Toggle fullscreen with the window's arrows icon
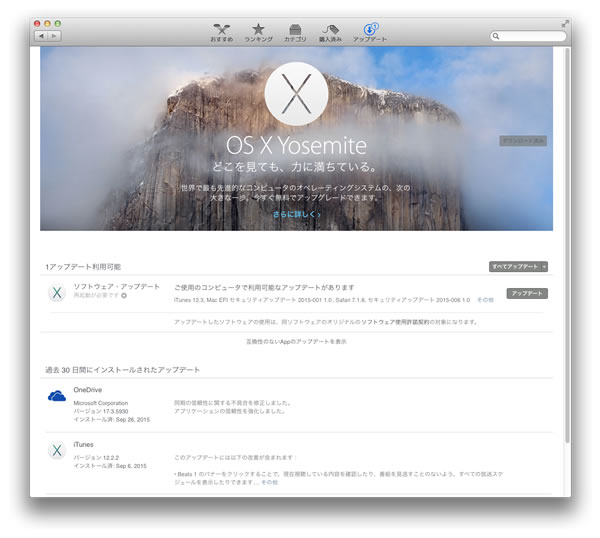 click(565, 24)
